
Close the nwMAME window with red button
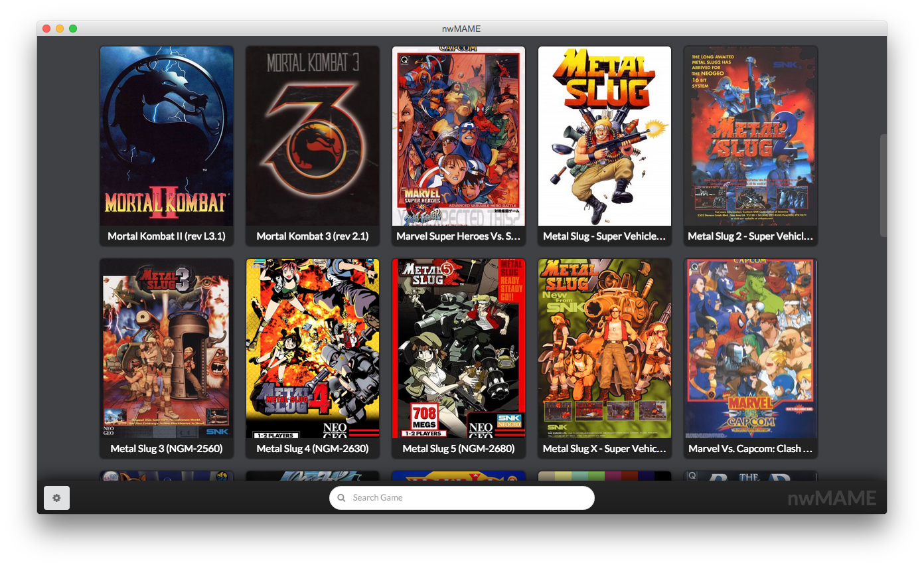click(x=46, y=29)
